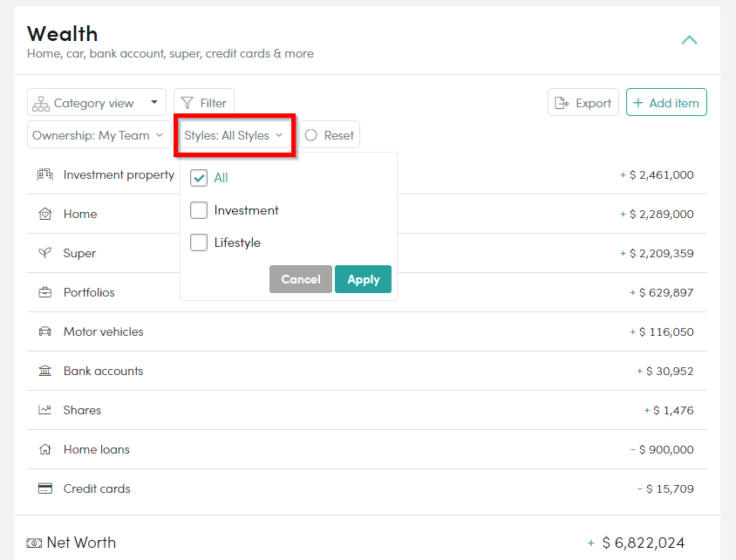Click the Export document icon
The image size is (736, 560).
tap(562, 103)
